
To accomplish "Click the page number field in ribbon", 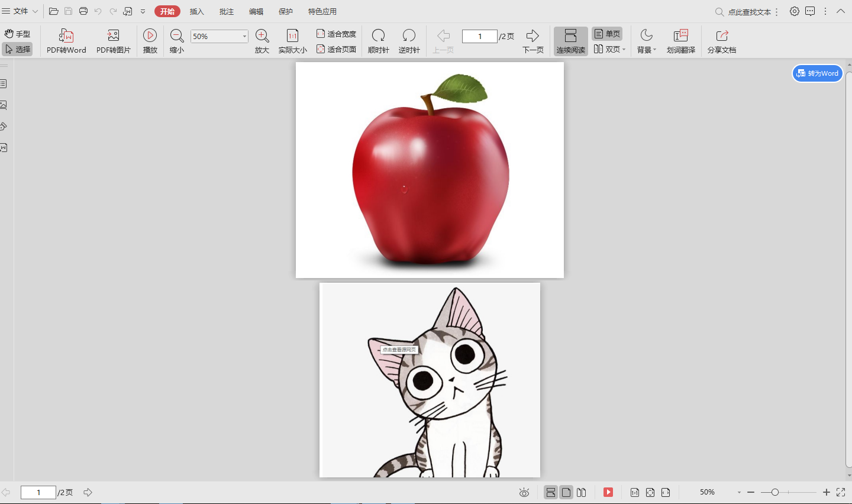I will point(479,36).
